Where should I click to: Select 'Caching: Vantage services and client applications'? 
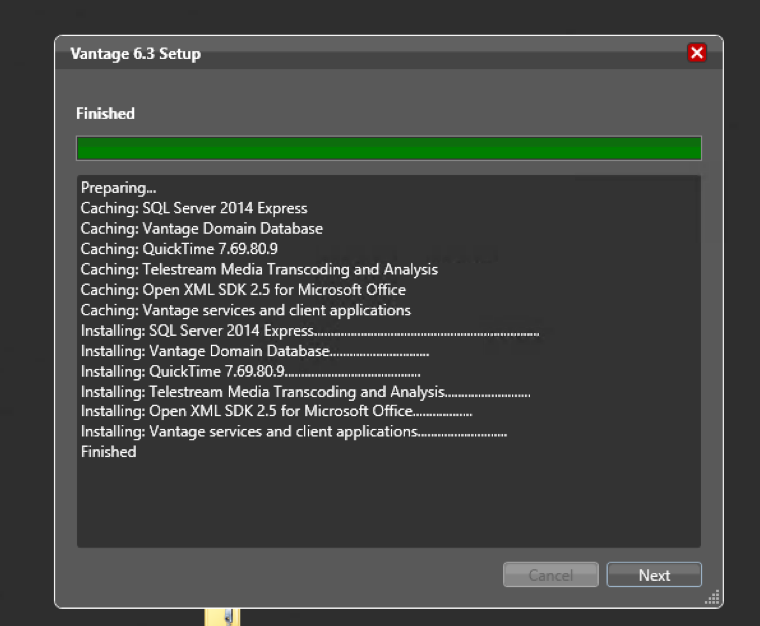[x=246, y=310]
